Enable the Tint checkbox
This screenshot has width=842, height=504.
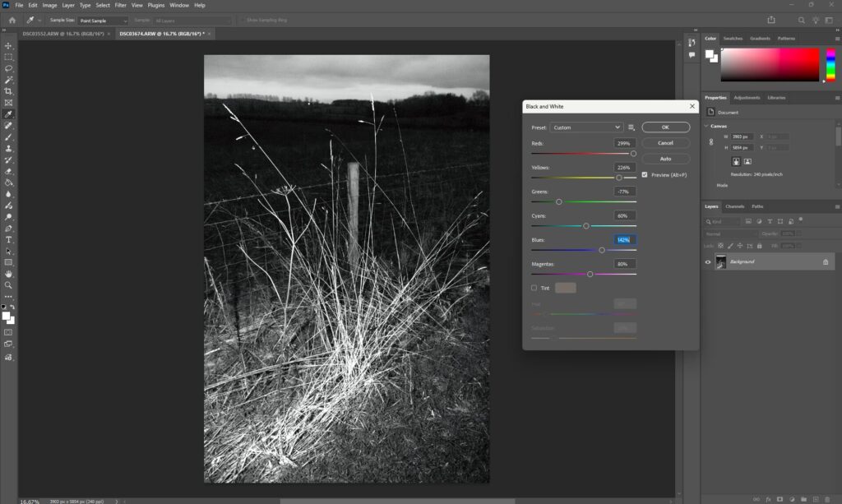534,288
